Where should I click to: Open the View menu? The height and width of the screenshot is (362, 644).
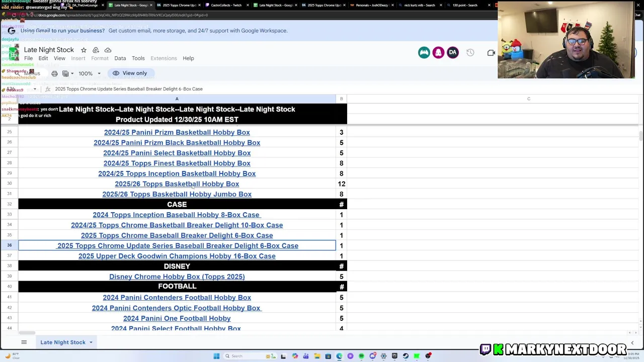tap(59, 58)
